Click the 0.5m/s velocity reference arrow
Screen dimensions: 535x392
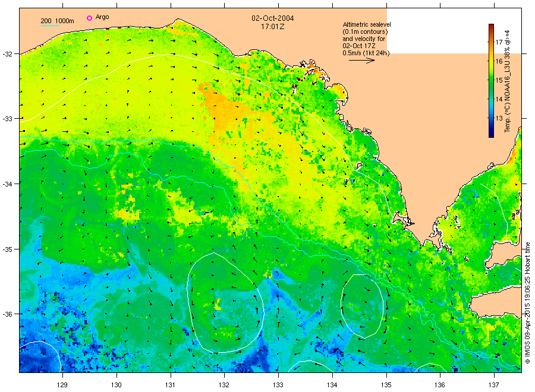[361, 61]
